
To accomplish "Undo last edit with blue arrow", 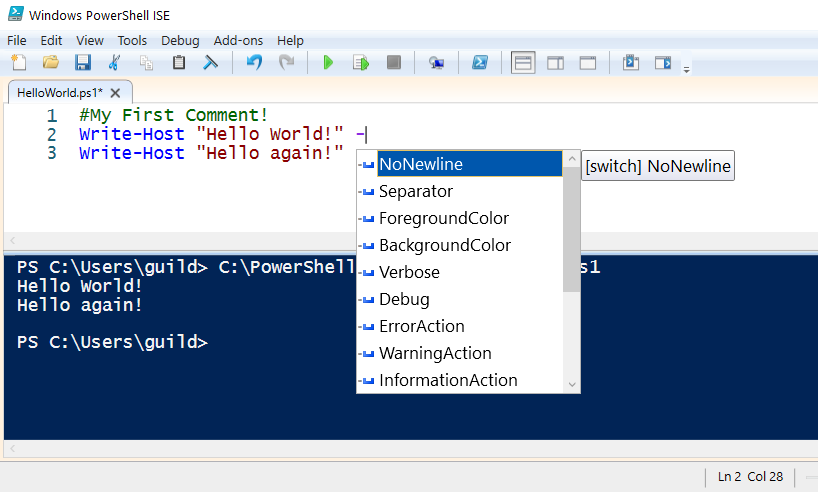I will (x=254, y=63).
